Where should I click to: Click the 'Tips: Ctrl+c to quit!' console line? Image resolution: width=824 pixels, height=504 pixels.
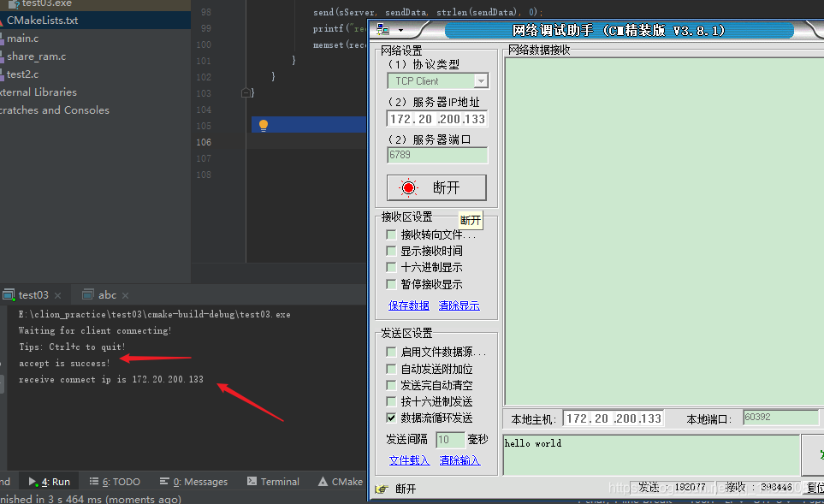point(72,347)
